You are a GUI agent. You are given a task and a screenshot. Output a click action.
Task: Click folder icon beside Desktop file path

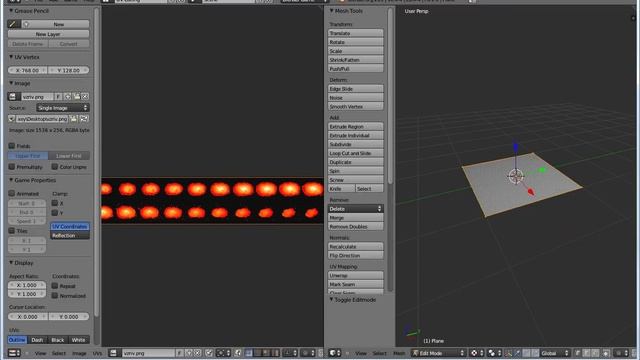[73, 119]
